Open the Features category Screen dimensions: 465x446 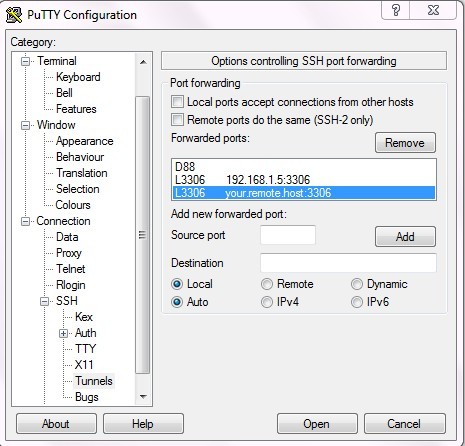tap(76, 109)
